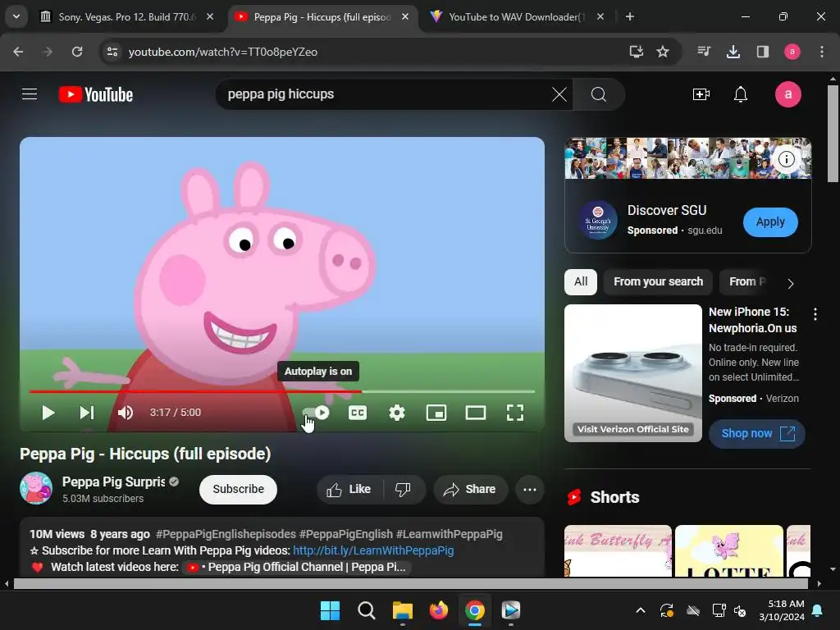Image resolution: width=840 pixels, height=630 pixels.
Task: Open the YouTube guide hamburger menu
Action: tap(30, 94)
